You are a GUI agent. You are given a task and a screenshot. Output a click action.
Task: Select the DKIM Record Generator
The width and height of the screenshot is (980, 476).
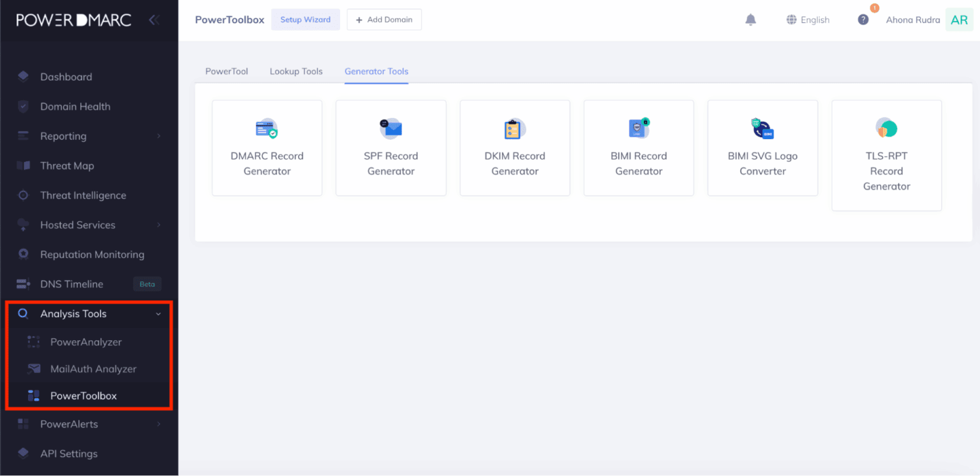514,147
